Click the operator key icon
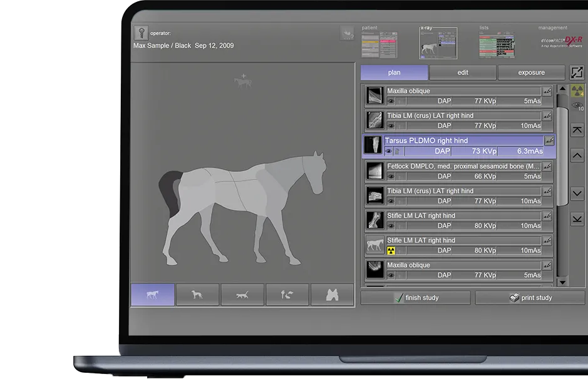Image resolution: width=588 pixels, height=379 pixels. 141,34
